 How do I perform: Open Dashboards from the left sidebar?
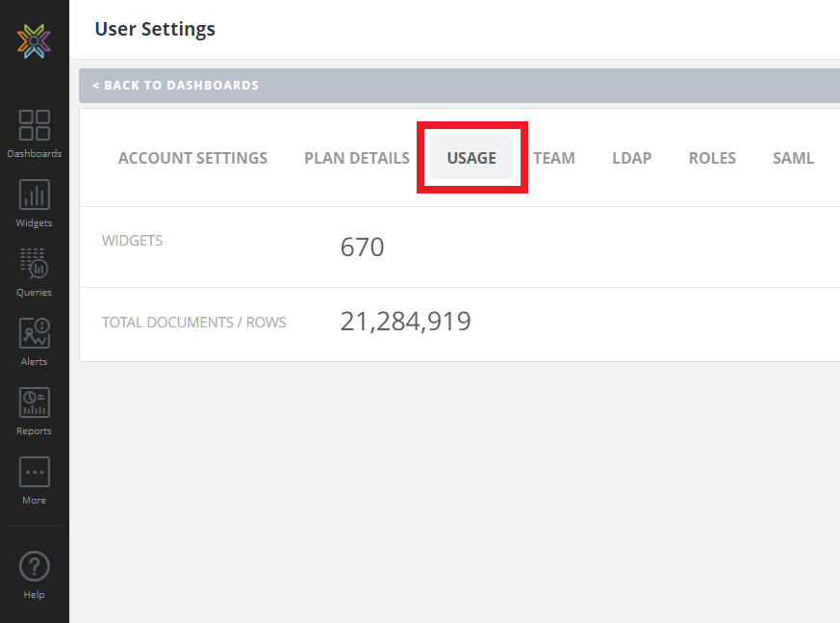pos(35,133)
